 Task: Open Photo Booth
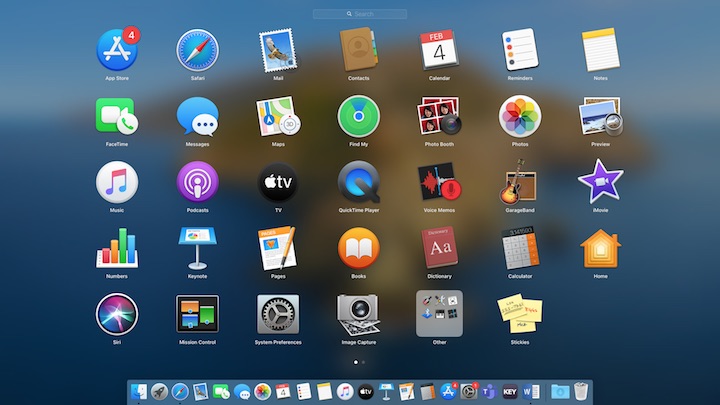pos(439,116)
